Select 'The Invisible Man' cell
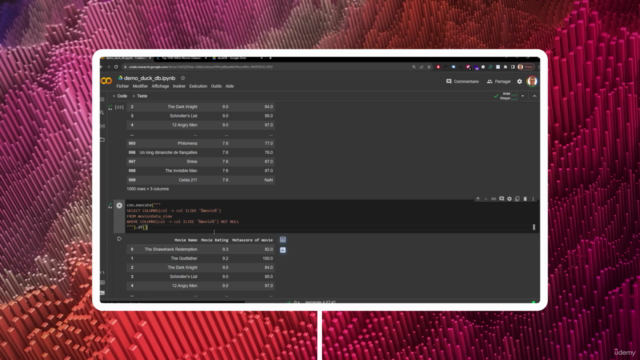The width and height of the screenshot is (640, 360). (x=181, y=171)
